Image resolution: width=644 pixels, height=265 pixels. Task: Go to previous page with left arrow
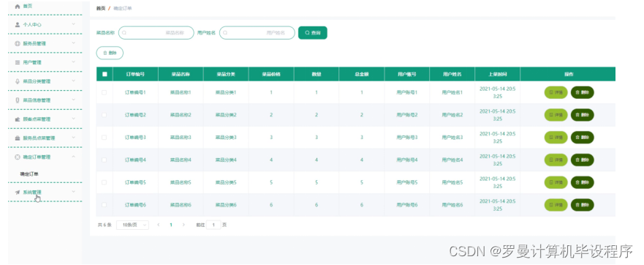[159, 225]
